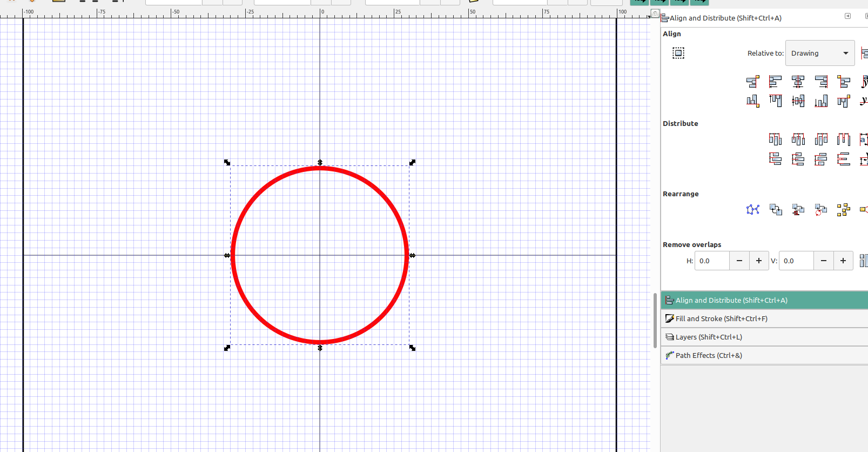Open the Relative to Drawing dropdown
Viewport: 868px width, 452px height.
[820, 53]
